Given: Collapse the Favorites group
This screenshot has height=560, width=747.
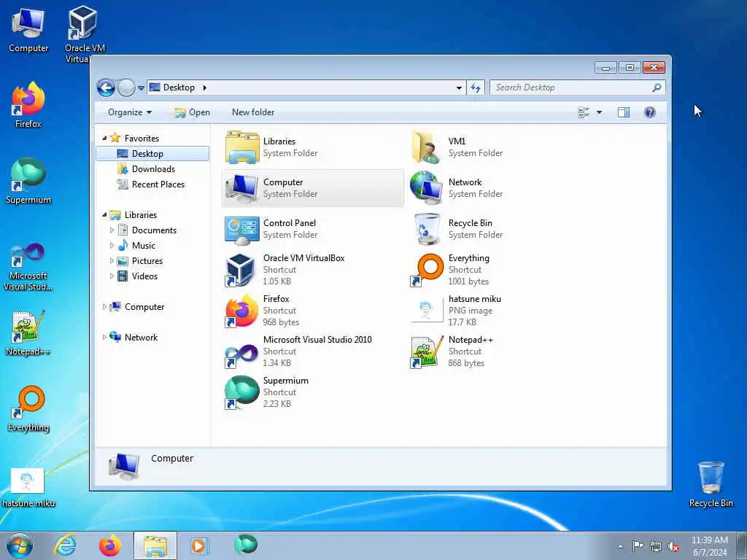Looking at the screenshot, I should [x=104, y=138].
